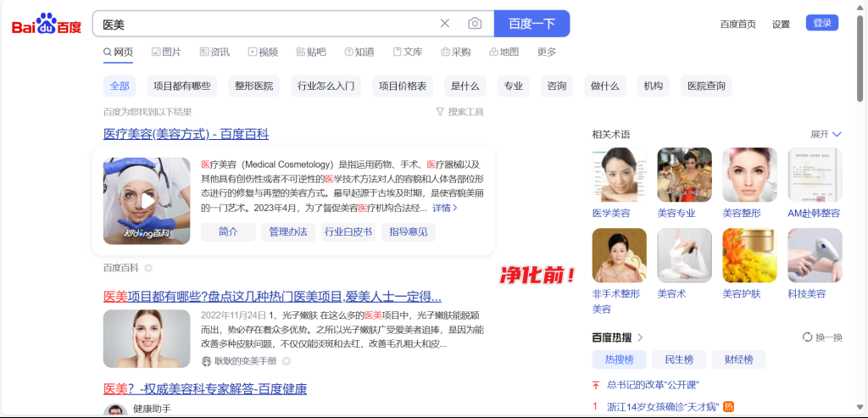
Task: Open 美容护肤 related term thumbnail
Action: [x=749, y=255]
